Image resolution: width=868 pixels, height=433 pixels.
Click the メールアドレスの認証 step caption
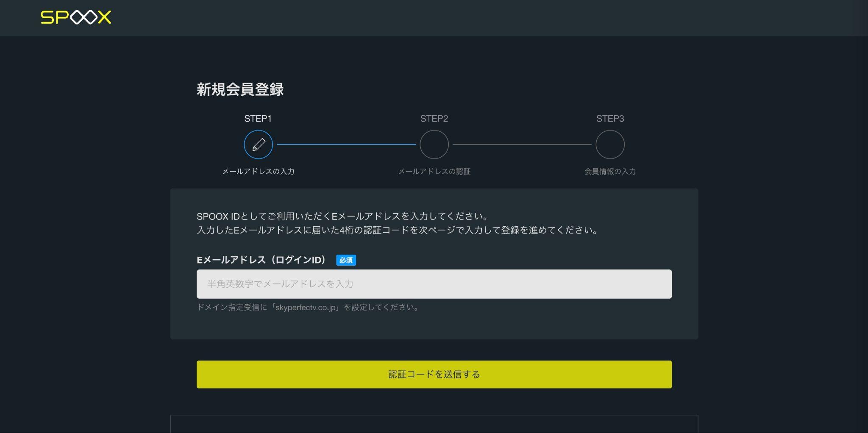[x=434, y=171]
